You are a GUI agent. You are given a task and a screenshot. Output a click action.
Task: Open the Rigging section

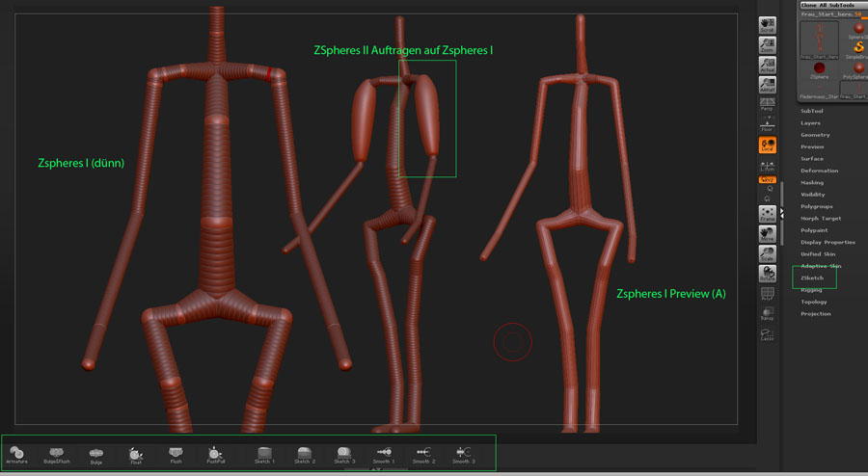point(813,289)
